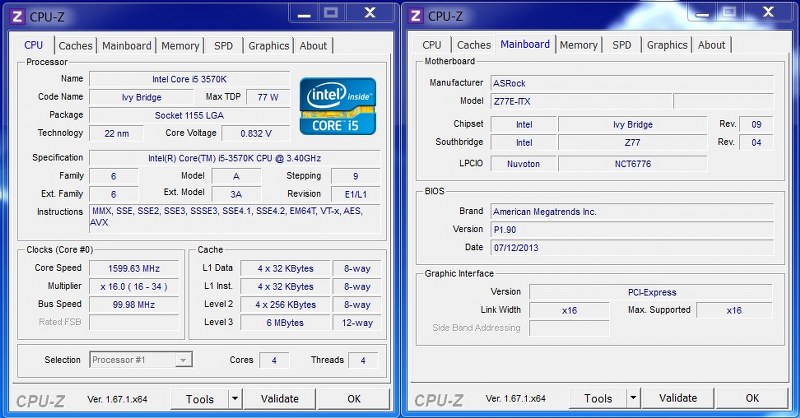Click the Revision value E1/L1

(x=356, y=194)
